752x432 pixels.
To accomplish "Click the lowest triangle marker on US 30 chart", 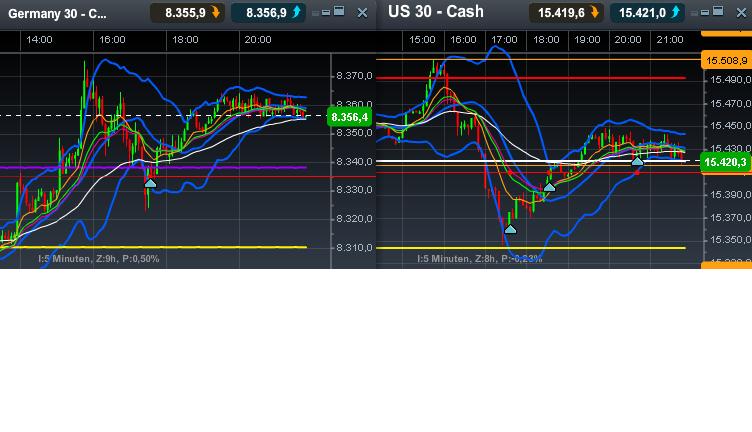I will [x=510, y=229].
